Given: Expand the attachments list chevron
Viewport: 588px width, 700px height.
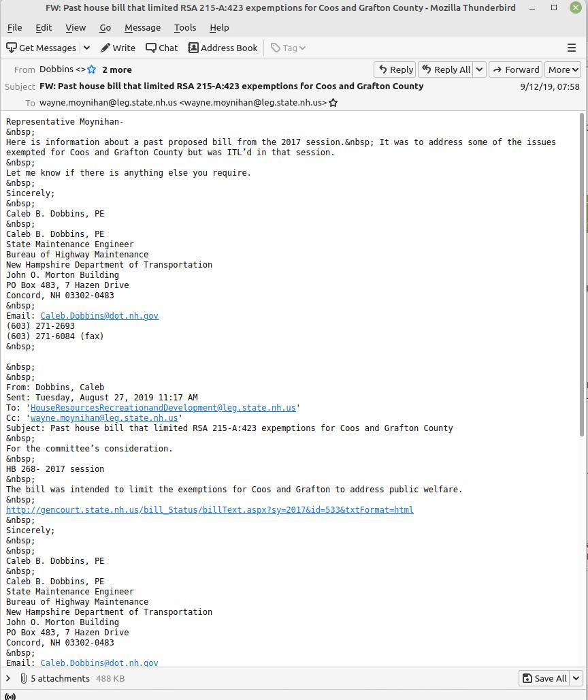Looking at the screenshot, I should click(x=8, y=678).
